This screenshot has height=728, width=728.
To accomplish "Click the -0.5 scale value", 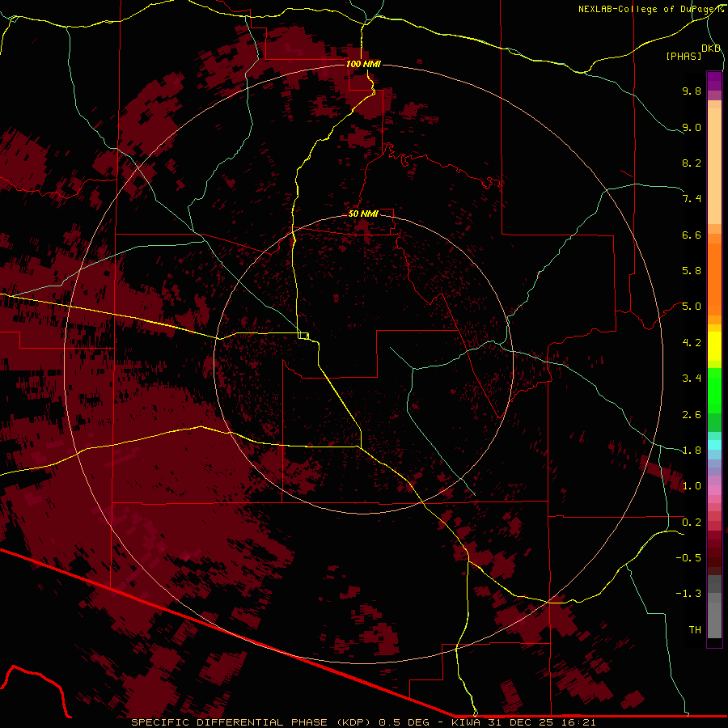I will [688, 558].
